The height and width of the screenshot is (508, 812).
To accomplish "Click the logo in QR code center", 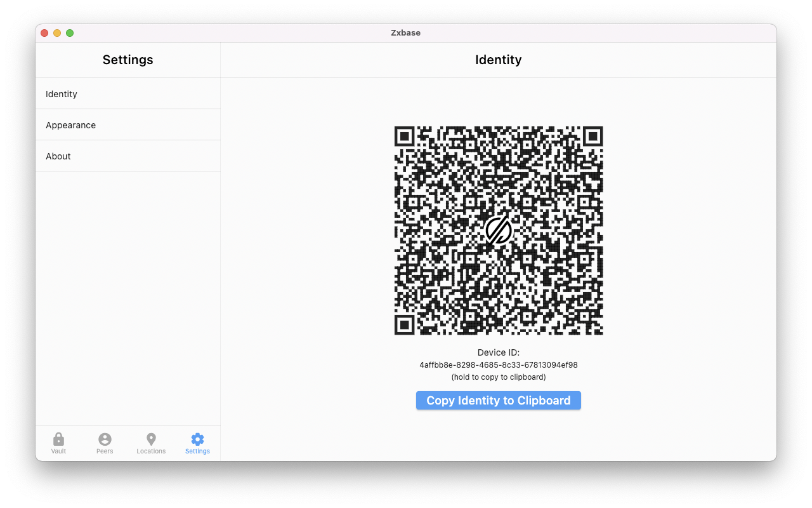I will (499, 230).
